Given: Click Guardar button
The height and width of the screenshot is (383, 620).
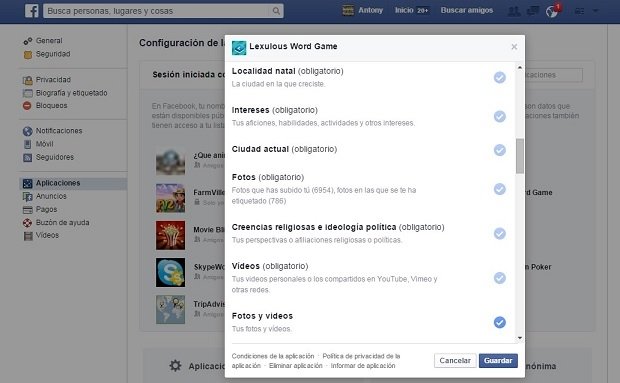Looking at the screenshot, I should pyautogui.click(x=498, y=360).
